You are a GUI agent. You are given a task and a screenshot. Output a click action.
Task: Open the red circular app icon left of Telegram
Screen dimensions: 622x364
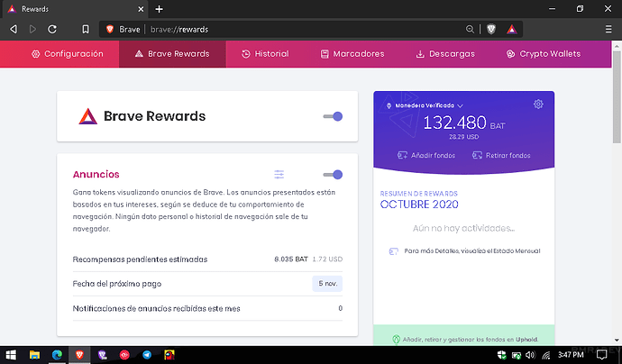pyautogui.click(x=124, y=354)
